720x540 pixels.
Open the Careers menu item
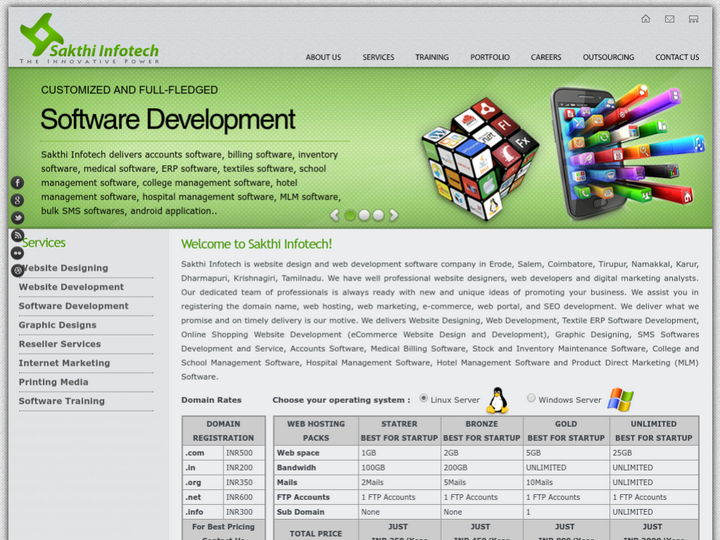[x=546, y=57]
